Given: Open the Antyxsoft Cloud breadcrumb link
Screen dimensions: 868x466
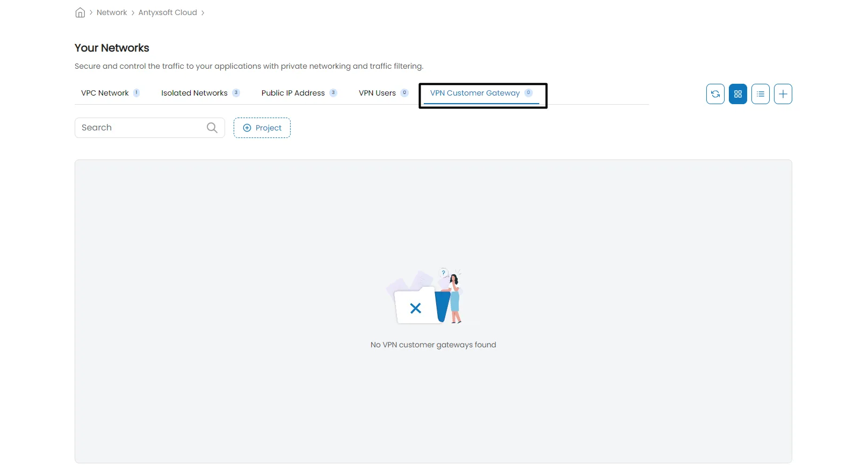Looking at the screenshot, I should (168, 12).
